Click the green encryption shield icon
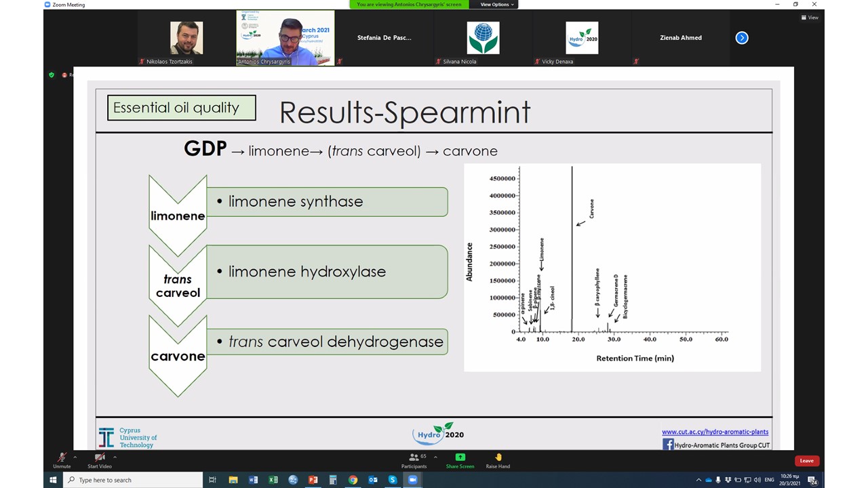 point(52,75)
